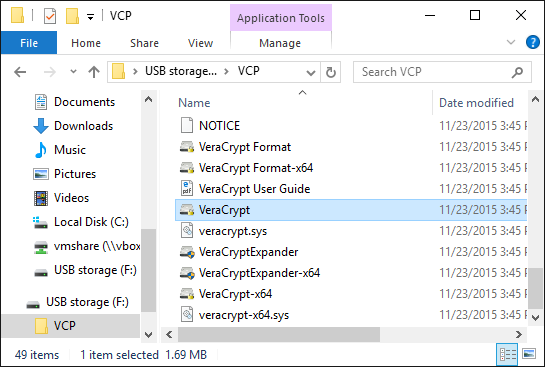Click the VeraCrypt Format-x64 icon
Screen dimensions: 545x367
pos(187,168)
